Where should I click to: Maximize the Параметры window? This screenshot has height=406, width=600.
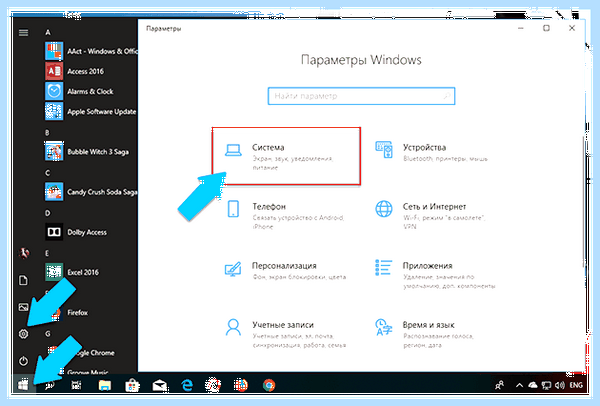(546, 28)
